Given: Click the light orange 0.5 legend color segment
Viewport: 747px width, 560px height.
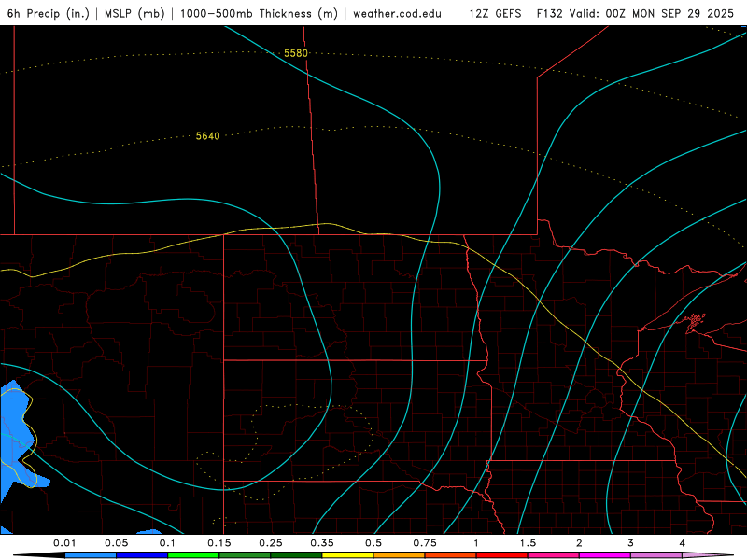Looking at the screenshot, I should (400, 555).
